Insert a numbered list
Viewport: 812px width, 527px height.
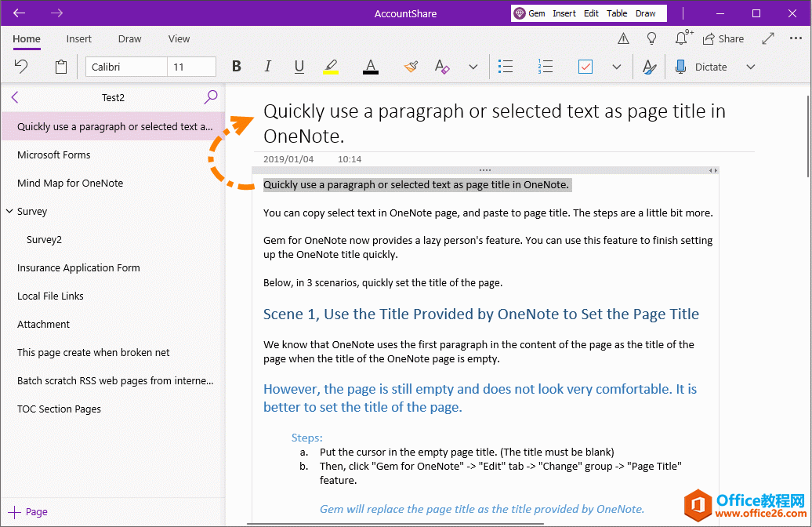[x=546, y=67]
